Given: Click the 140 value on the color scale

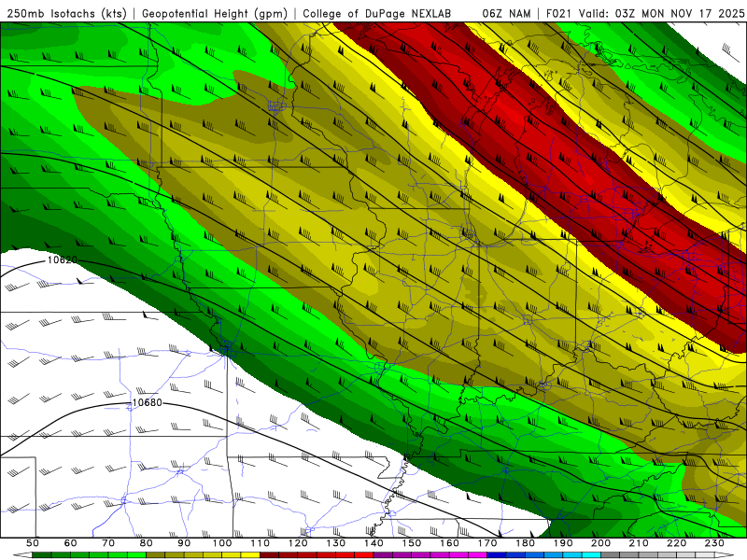Looking at the screenshot, I should pos(373,543).
